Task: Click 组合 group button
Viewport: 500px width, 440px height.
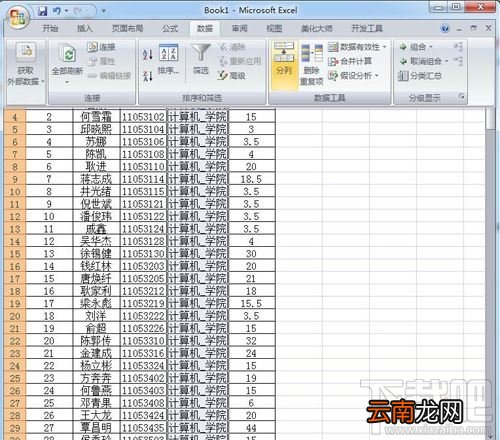Action: pos(413,47)
